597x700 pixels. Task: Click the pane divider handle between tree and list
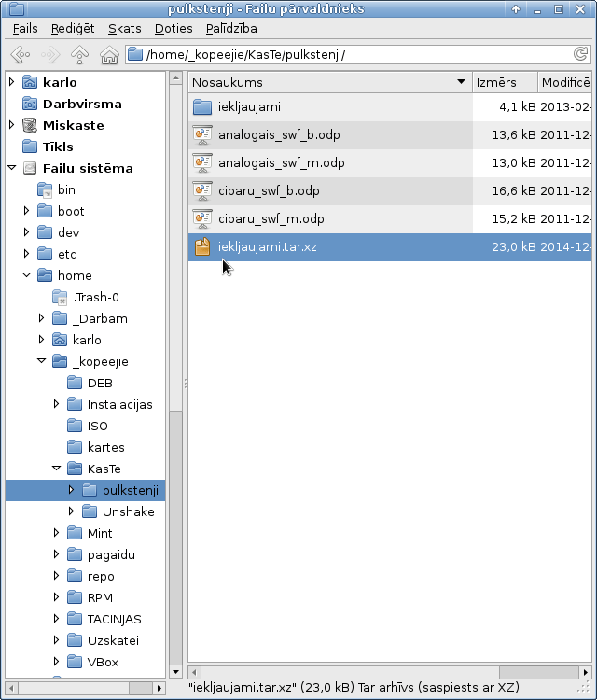186,384
